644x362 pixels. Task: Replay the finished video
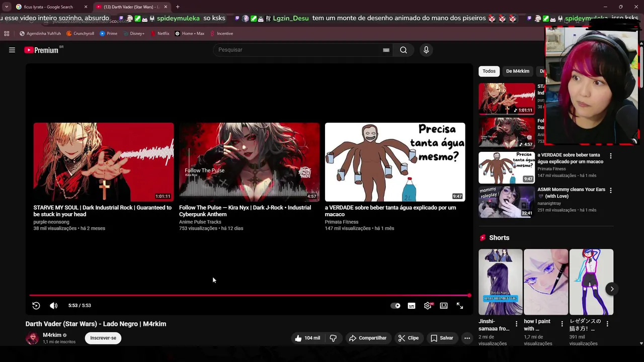(36, 306)
